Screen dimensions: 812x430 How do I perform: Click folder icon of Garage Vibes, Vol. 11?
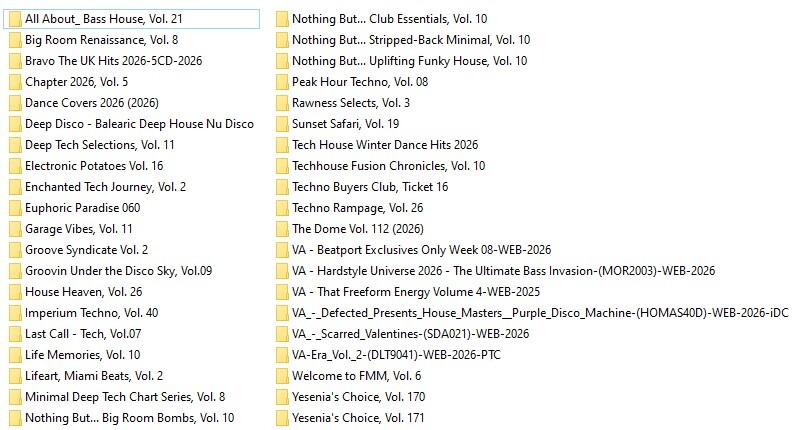pos(15,229)
